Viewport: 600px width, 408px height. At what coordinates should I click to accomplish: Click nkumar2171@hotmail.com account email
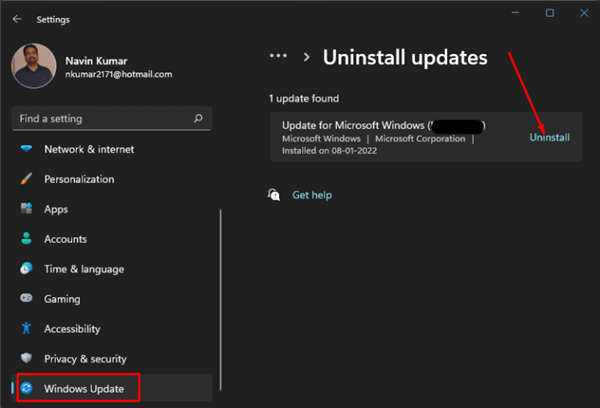click(x=119, y=74)
